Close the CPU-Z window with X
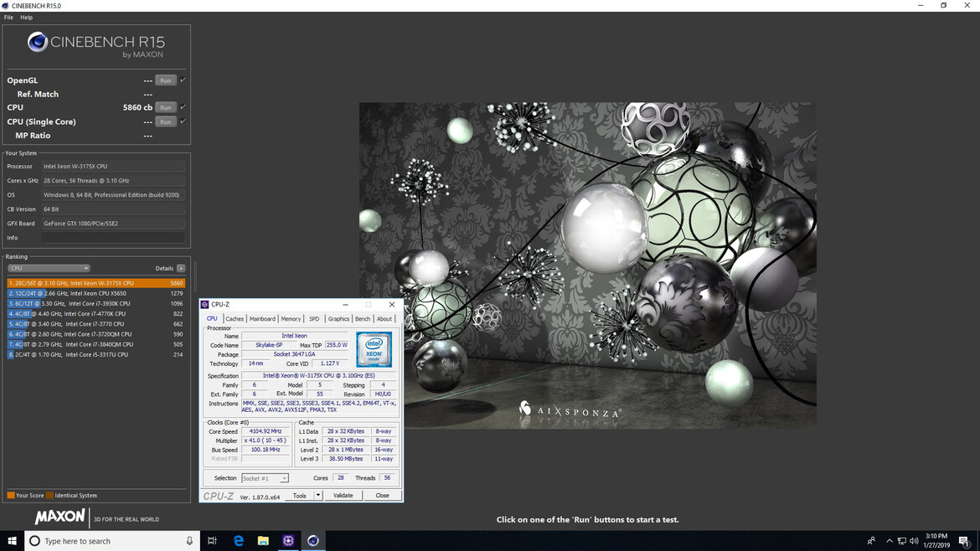Screen dimensions: 980x551 click(x=392, y=305)
